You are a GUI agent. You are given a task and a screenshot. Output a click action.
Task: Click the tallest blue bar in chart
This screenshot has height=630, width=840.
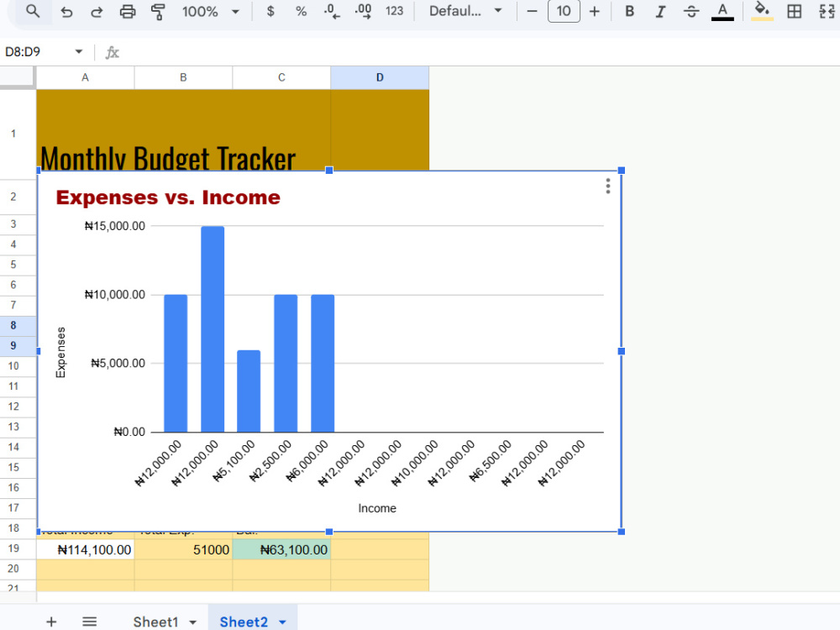213,329
